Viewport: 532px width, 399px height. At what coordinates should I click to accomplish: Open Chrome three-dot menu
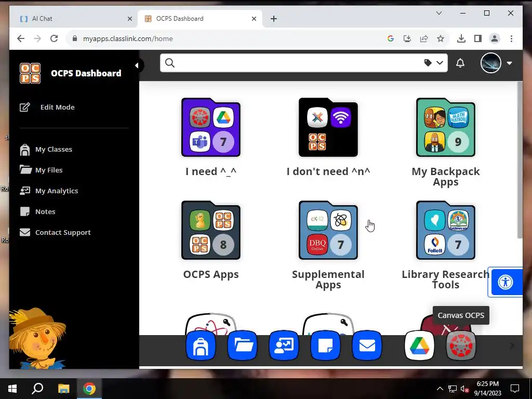point(511,38)
